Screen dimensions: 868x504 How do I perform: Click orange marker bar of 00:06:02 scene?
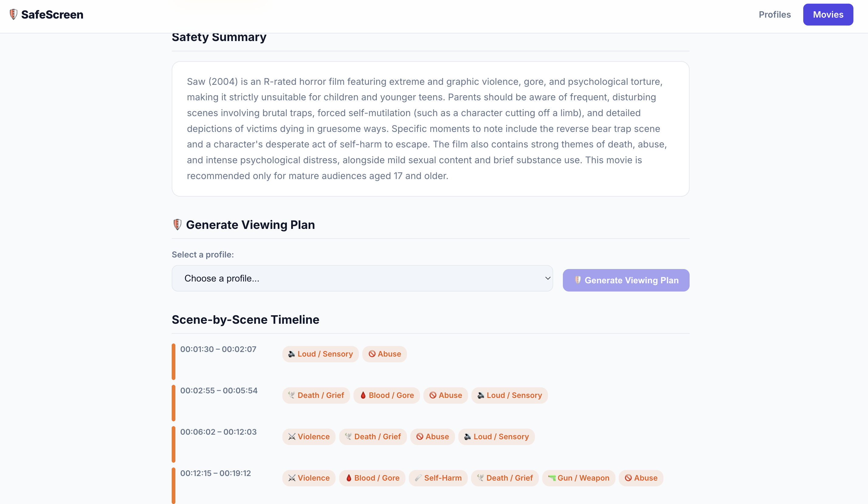pyautogui.click(x=174, y=444)
